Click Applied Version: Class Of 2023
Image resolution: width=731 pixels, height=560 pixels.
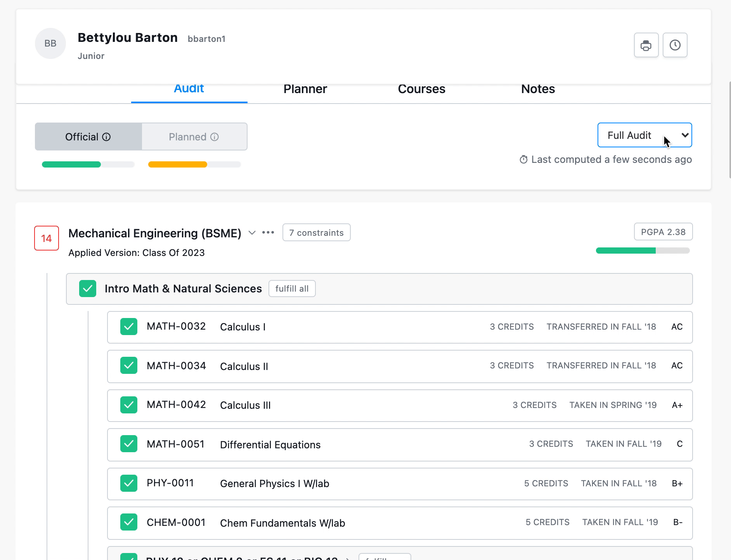137,253
